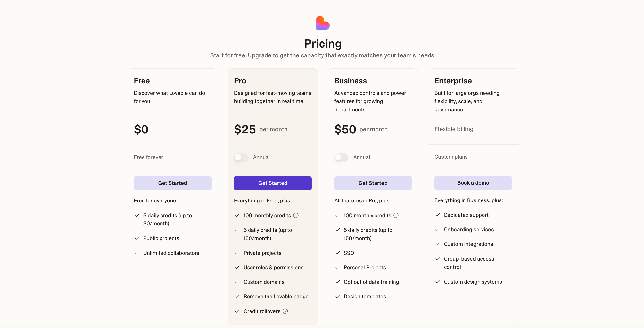
Task: Get Started with the Business plan
Action: tap(373, 183)
